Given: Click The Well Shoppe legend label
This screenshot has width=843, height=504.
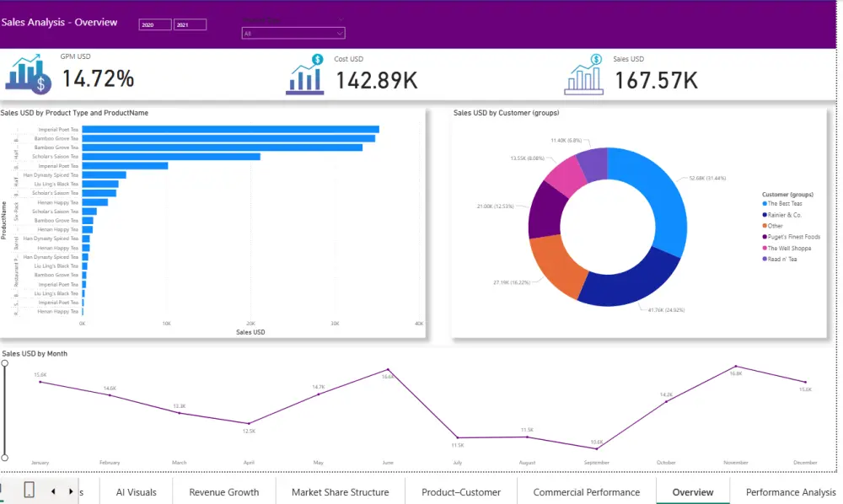Looking at the screenshot, I should tap(789, 249).
